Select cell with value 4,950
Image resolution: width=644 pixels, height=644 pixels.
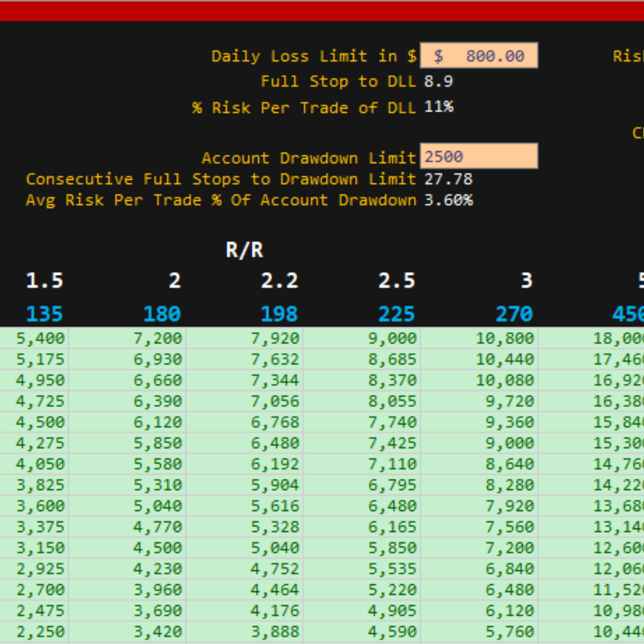(x=34, y=380)
